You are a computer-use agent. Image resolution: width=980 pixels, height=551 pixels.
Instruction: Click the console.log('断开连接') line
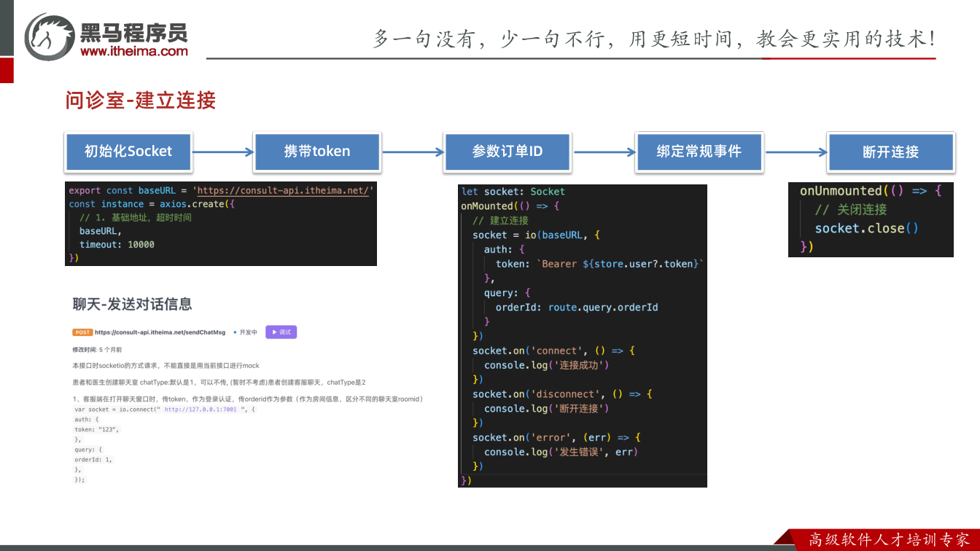click(x=546, y=409)
